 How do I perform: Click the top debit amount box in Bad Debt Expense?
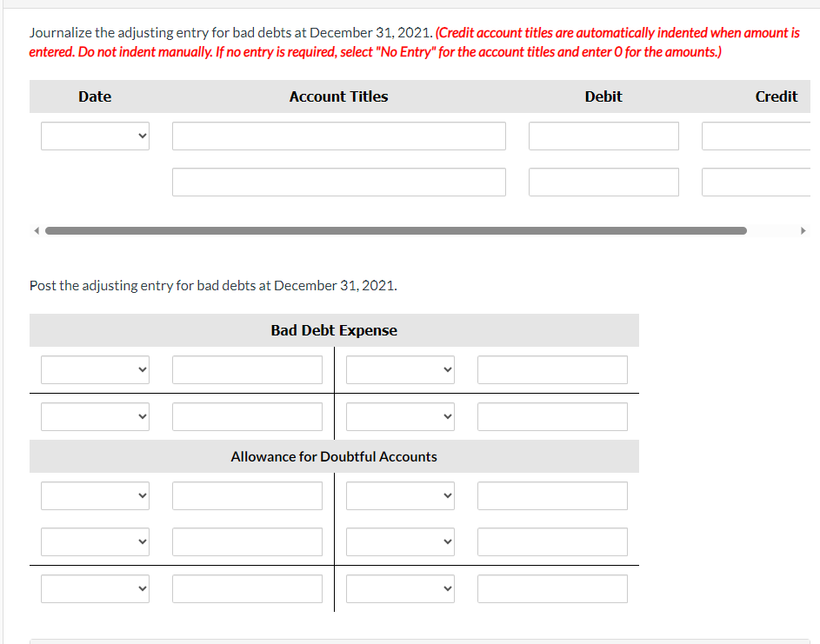point(247,369)
